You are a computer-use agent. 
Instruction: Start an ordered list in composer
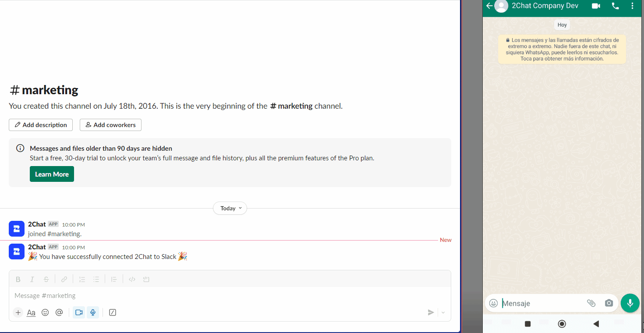coord(82,279)
